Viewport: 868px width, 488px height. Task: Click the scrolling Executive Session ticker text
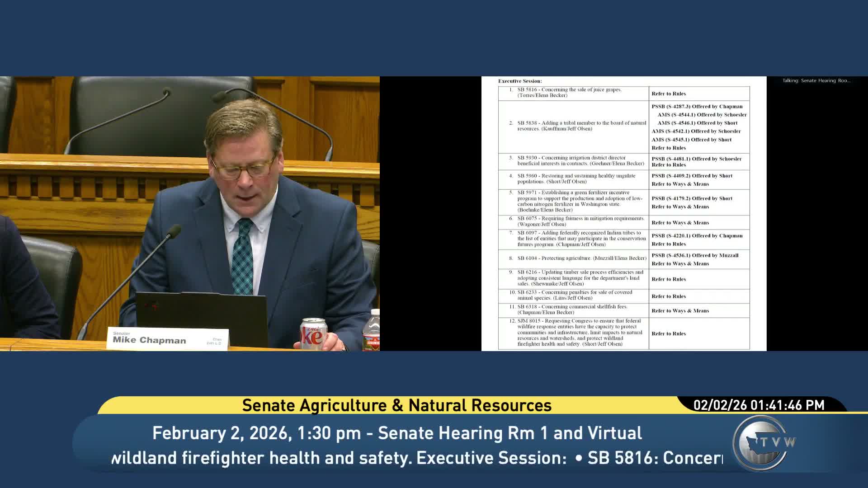point(416,458)
